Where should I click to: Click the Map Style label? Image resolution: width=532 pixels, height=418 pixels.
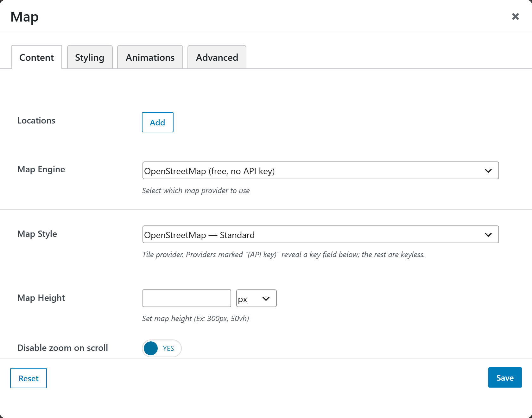coord(37,234)
